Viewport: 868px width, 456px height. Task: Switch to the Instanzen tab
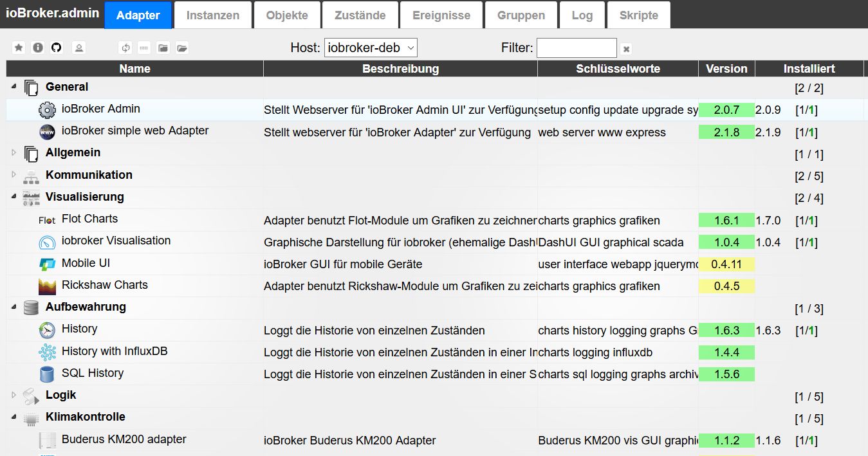213,15
